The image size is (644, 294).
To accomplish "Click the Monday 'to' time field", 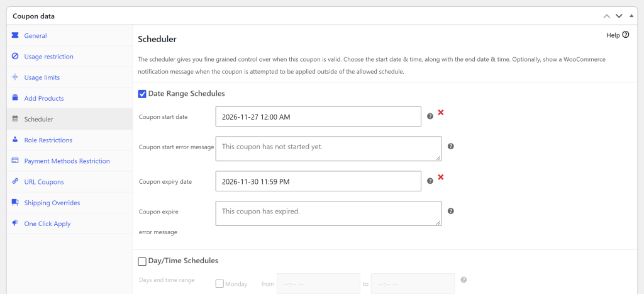I will [413, 284].
